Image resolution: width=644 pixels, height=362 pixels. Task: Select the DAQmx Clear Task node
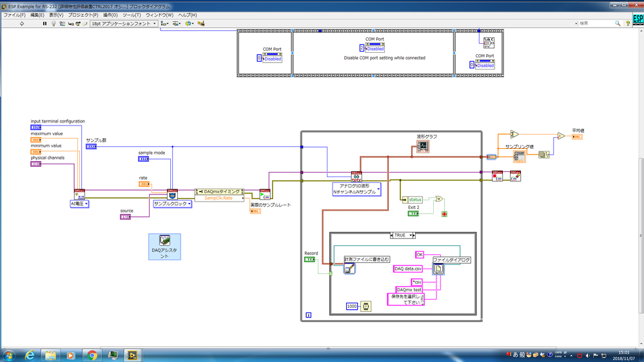click(516, 176)
